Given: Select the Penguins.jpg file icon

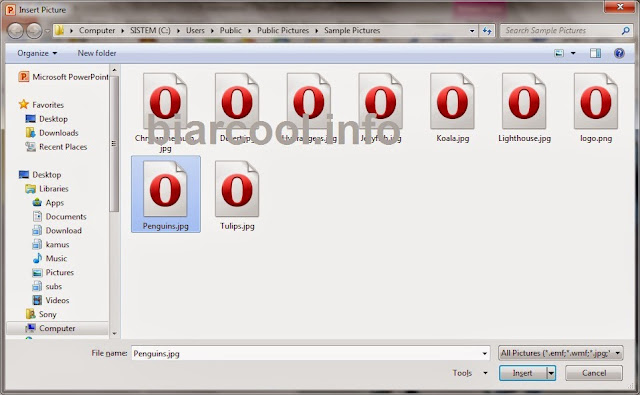Looking at the screenshot, I should click(x=165, y=189).
